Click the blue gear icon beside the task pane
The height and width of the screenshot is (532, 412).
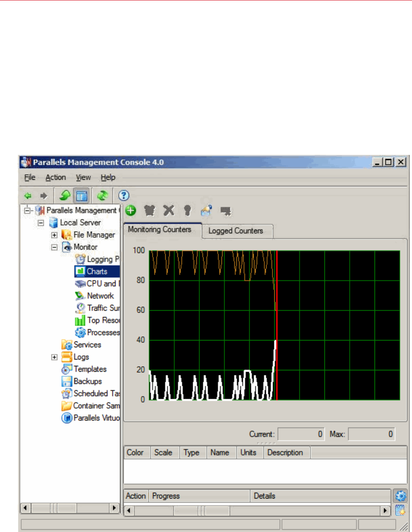[400, 496]
